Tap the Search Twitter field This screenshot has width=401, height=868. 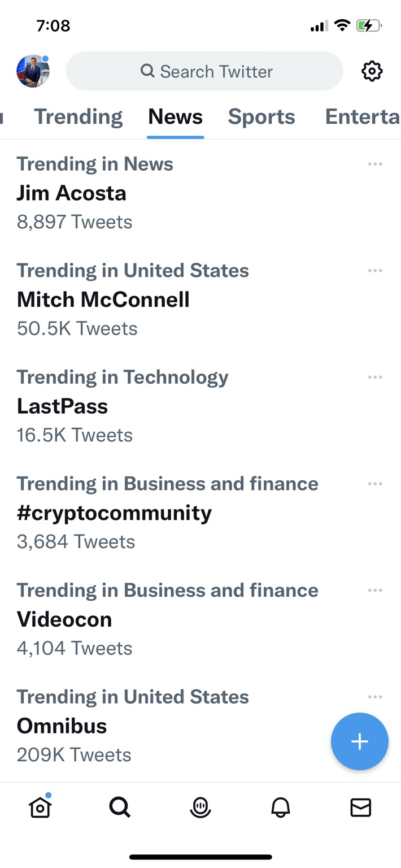pos(204,72)
